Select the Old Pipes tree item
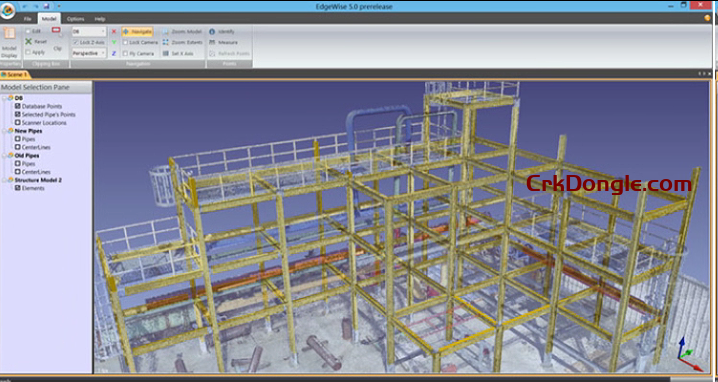Viewport: 718px width, 382px height. (x=27, y=156)
